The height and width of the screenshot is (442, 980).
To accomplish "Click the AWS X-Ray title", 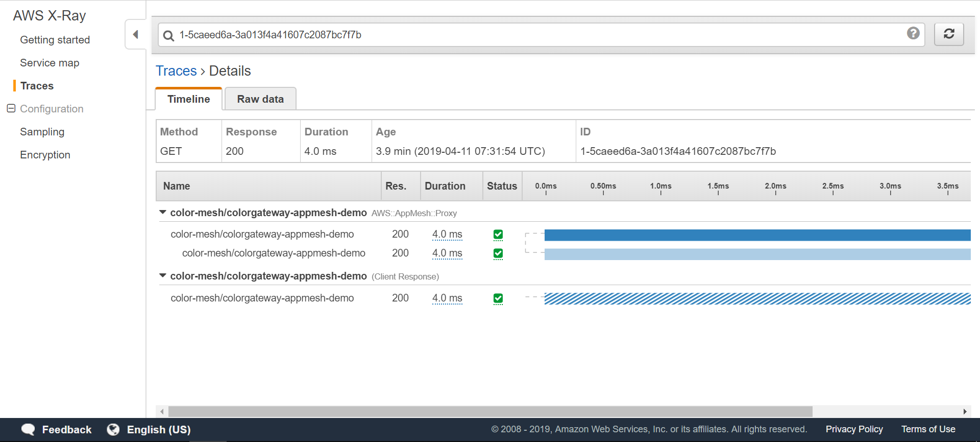I will [50, 16].
